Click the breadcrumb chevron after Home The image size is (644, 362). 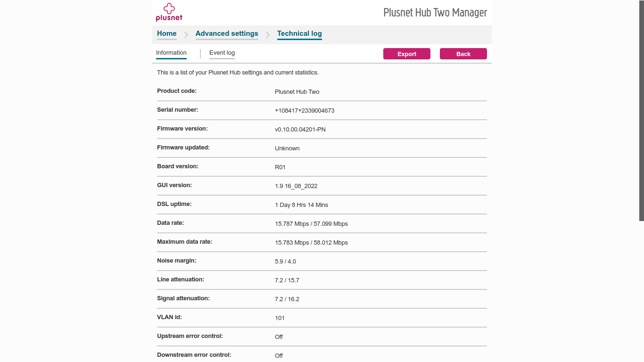click(186, 34)
